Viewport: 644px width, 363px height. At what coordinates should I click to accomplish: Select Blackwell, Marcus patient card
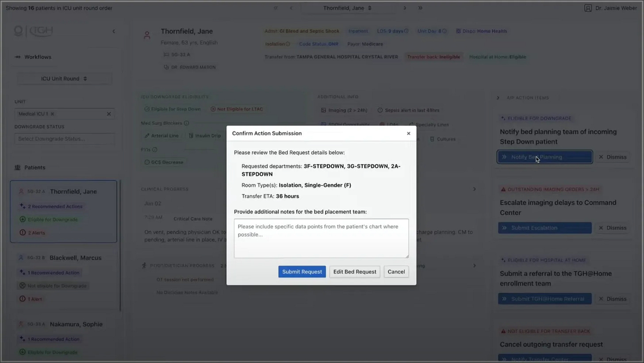[x=64, y=278]
